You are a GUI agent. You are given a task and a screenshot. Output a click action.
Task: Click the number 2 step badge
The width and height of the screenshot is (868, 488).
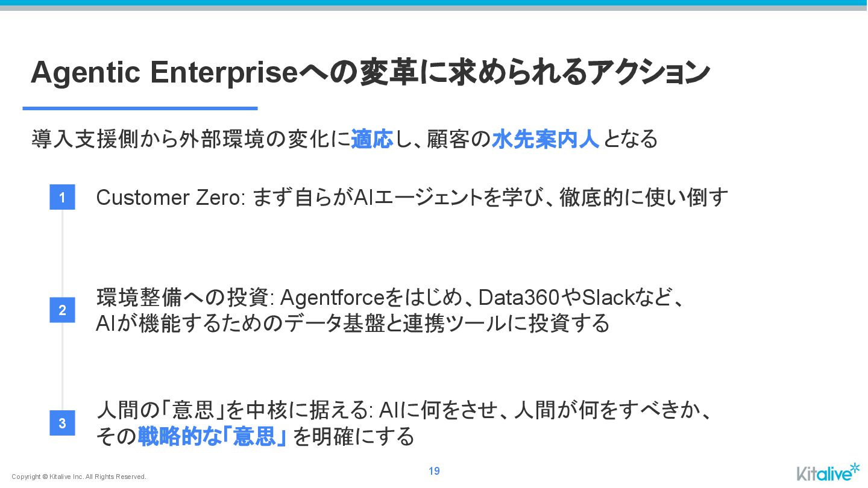pos(62,310)
